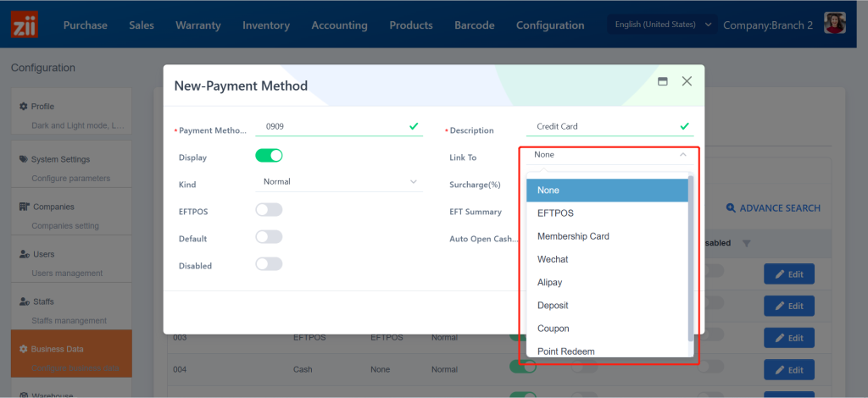
Task: Enable the EFTPOS toggle switch
Action: [269, 210]
